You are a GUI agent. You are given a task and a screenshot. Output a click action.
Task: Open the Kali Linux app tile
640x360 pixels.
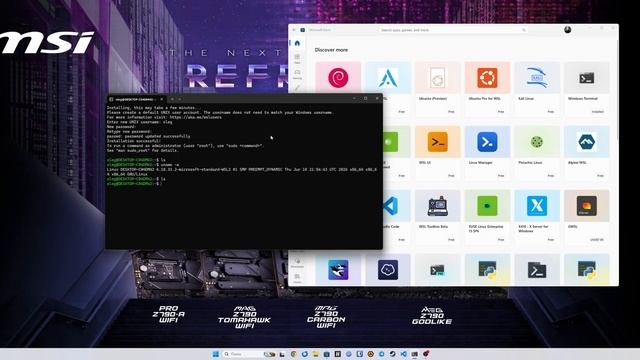point(537,88)
